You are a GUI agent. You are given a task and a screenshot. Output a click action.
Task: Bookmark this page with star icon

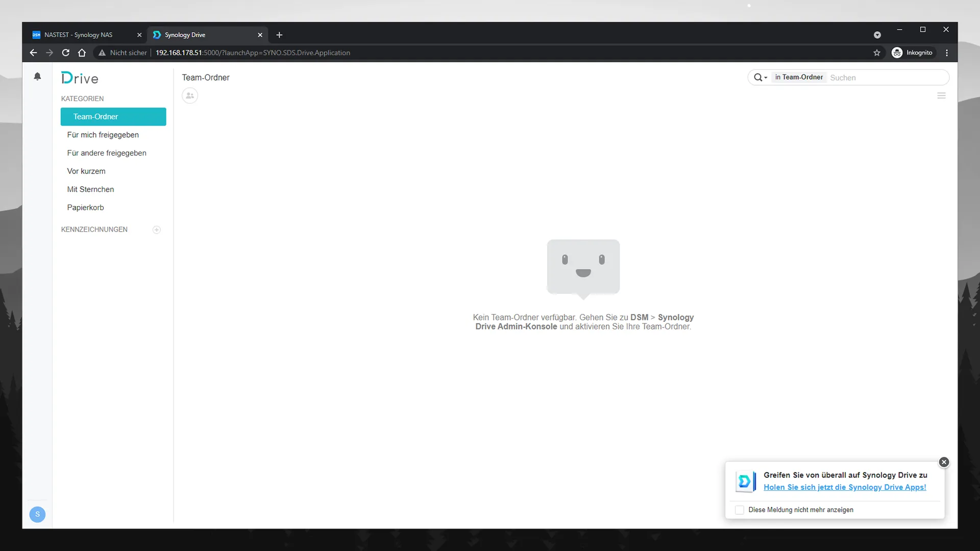[877, 53]
